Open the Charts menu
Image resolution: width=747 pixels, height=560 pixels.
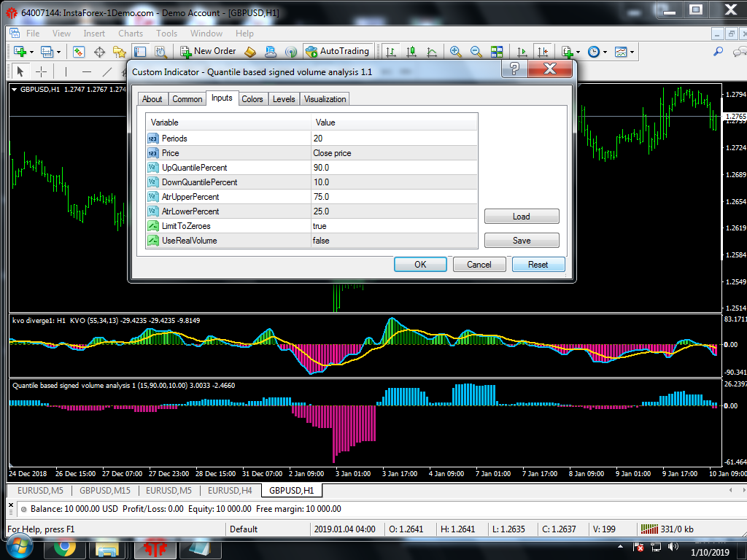[x=131, y=34]
